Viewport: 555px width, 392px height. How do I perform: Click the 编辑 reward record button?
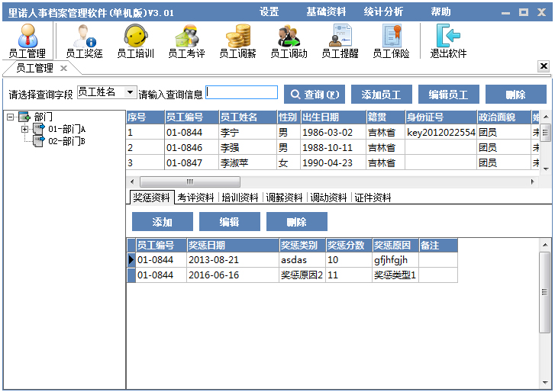pos(230,222)
